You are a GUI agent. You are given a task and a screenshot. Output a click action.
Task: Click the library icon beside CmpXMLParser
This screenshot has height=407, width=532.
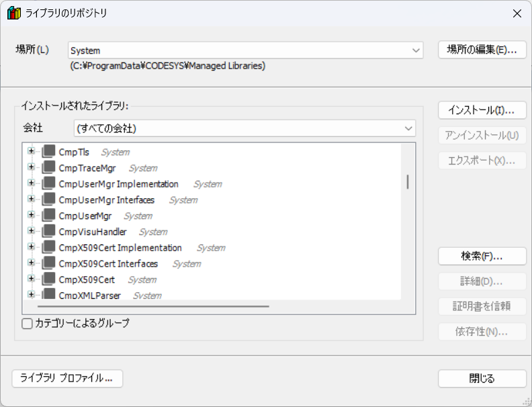[x=48, y=293]
